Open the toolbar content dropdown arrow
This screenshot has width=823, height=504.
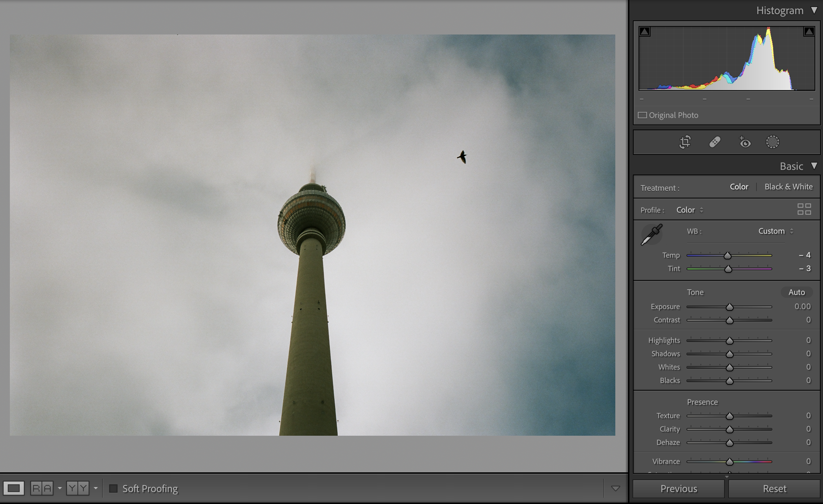pos(615,489)
